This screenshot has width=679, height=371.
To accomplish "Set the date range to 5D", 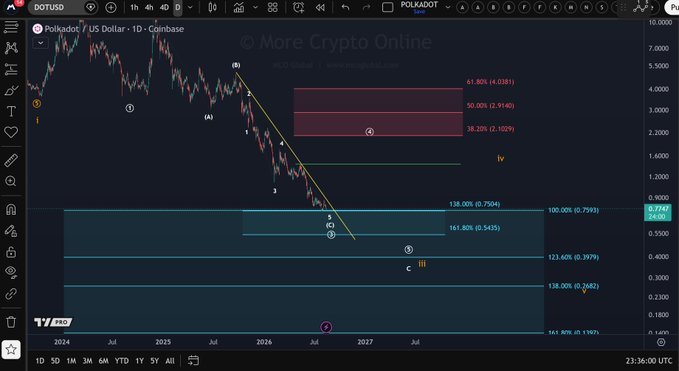I will tap(55, 361).
